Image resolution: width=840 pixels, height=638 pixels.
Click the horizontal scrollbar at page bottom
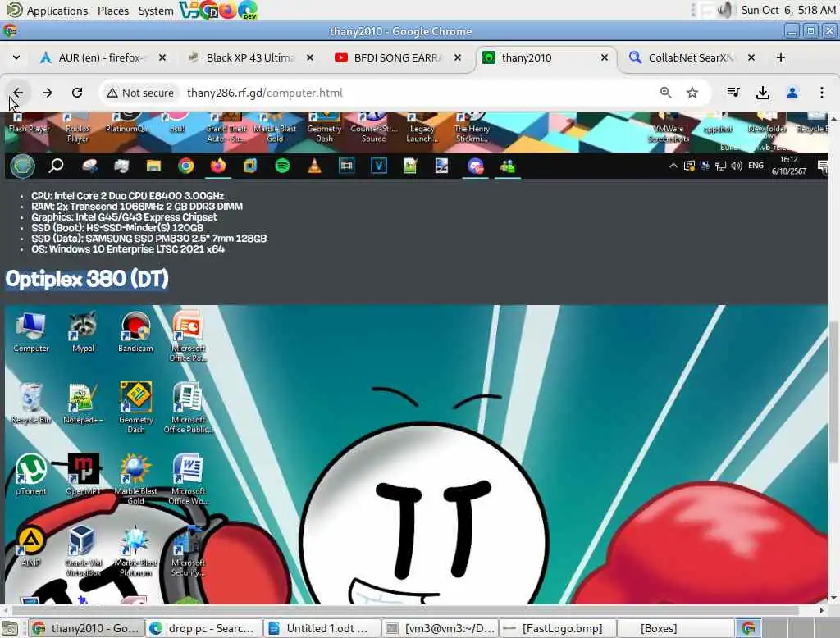click(405, 611)
